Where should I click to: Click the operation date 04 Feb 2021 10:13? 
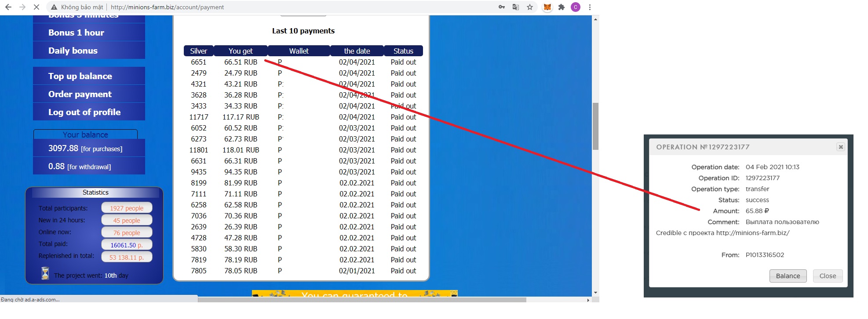coord(773,167)
